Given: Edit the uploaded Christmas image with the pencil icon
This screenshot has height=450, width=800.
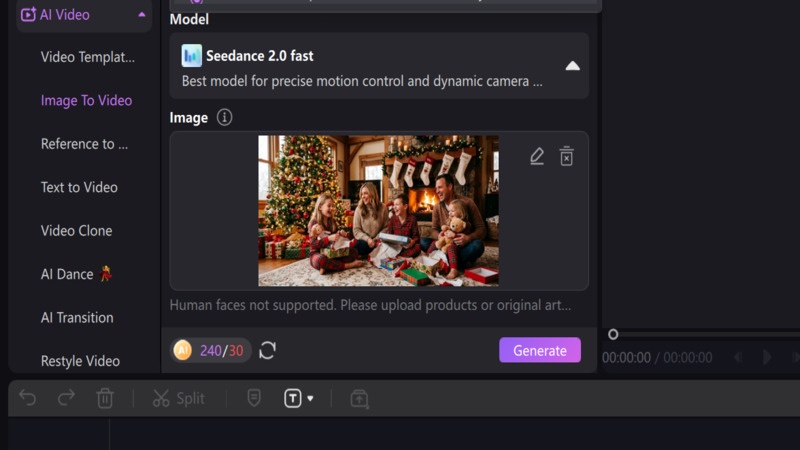Looking at the screenshot, I should click(537, 156).
